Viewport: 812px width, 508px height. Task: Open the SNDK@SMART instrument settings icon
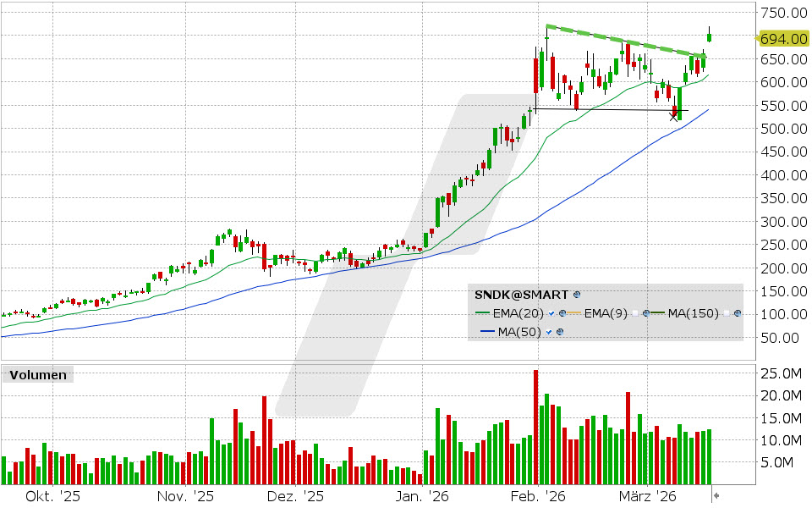576,295
